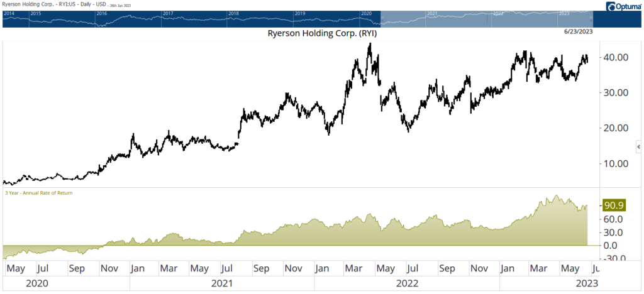Viewport: 644px width, 294px height.
Task: Click the 2019 marker in overview strip
Action: pos(300,14)
